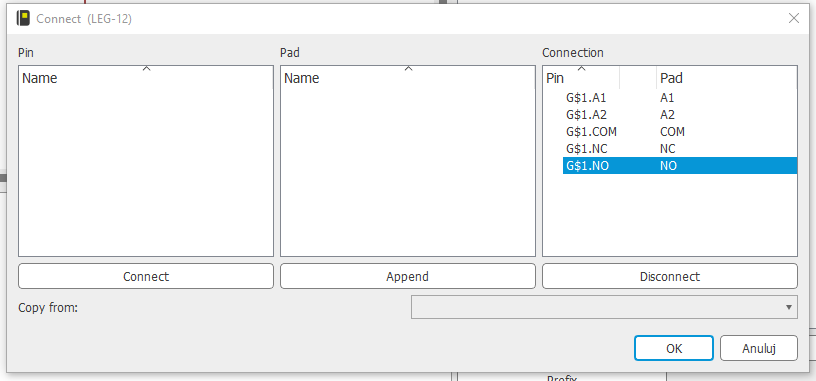Image resolution: width=816 pixels, height=381 pixels.
Task: Click the EAGLE app icon in title bar
Action: 23,19
